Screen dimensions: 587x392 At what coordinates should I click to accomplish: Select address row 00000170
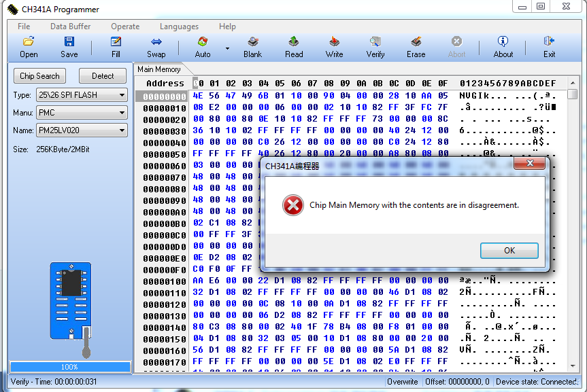pyautogui.click(x=165, y=362)
